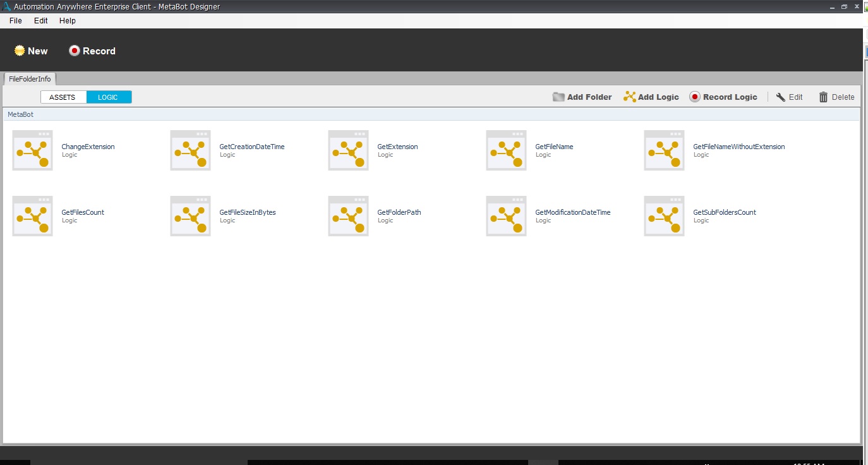Image resolution: width=868 pixels, height=465 pixels.
Task: Select the GetCreationDateTime logic icon
Action: click(x=190, y=150)
